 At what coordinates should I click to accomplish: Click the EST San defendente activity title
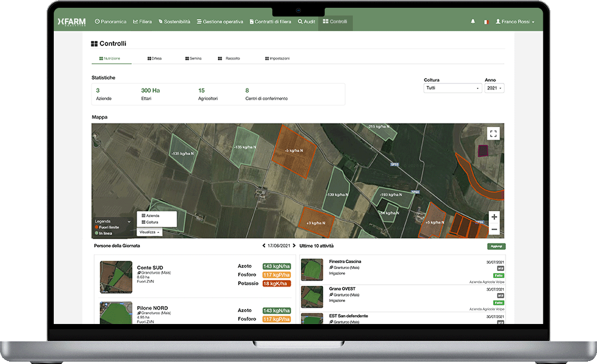pyautogui.click(x=349, y=316)
